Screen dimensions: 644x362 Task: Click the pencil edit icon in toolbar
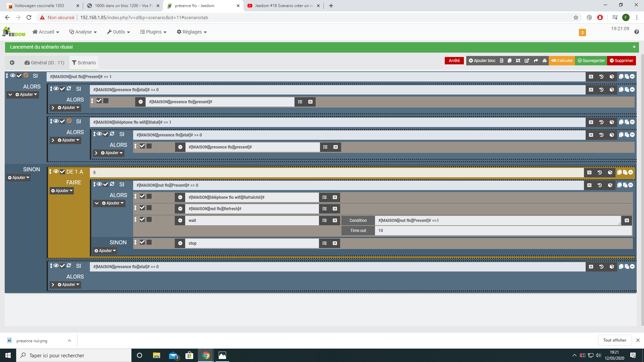[x=527, y=61]
